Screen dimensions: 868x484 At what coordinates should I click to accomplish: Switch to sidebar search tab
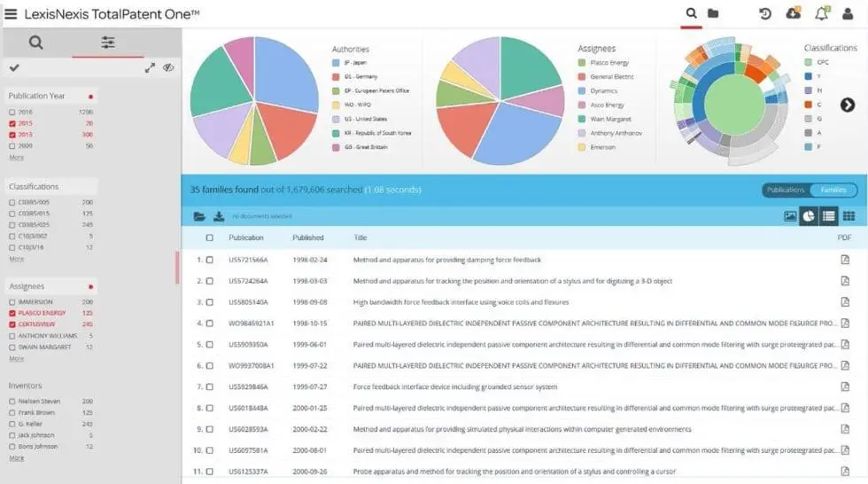(36, 43)
